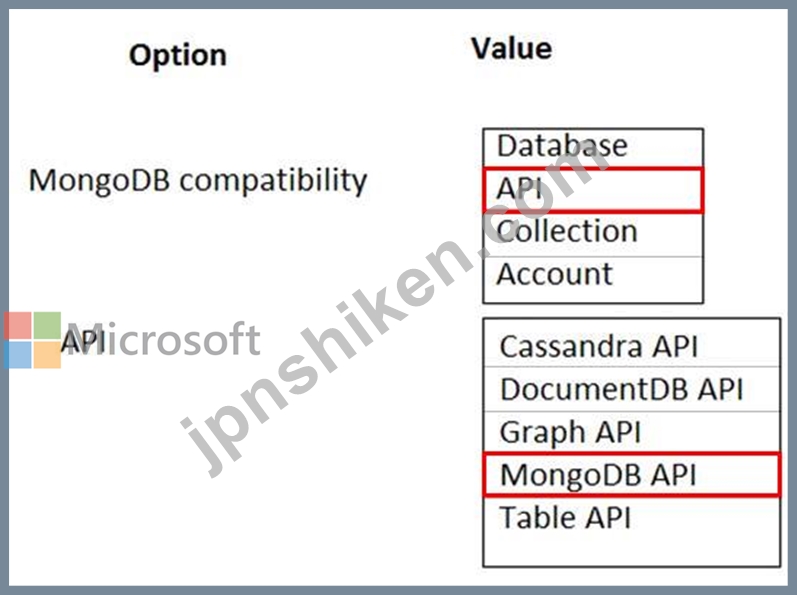Click the jpnshiken.com watermark
Viewport: 797px width, 595px height.
point(396,315)
